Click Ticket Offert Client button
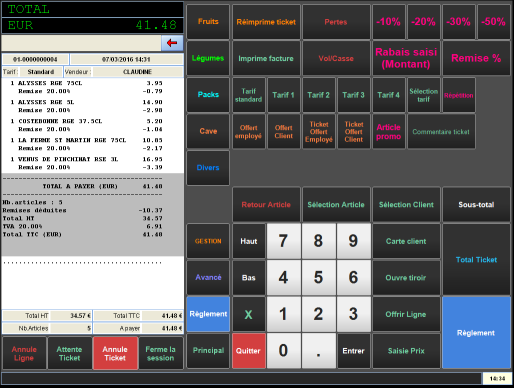Screen dimensions: 514x388 click(x=354, y=132)
